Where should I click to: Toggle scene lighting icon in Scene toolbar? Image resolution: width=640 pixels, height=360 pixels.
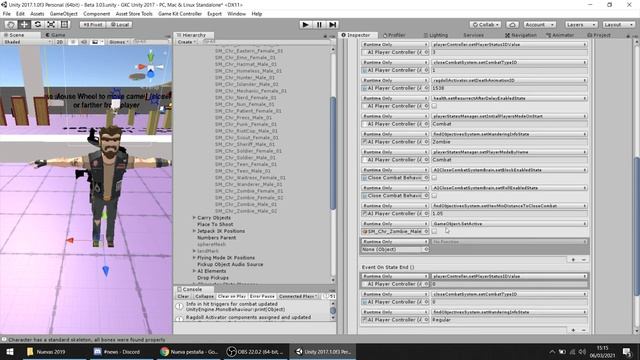(x=73, y=42)
